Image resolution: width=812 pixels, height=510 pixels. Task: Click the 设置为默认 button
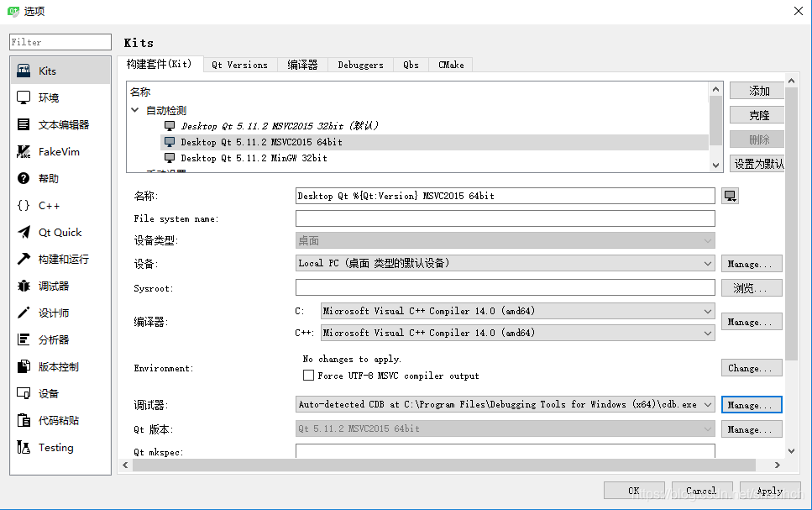[757, 164]
